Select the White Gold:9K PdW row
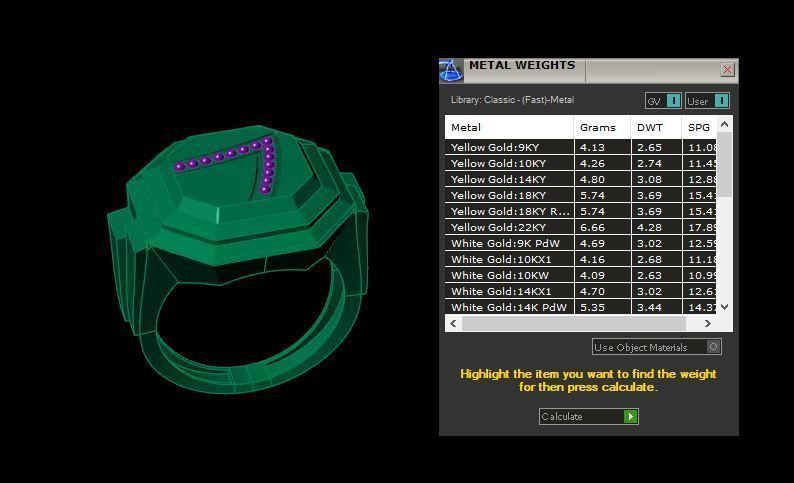Image resolution: width=794 pixels, height=483 pixels. (581, 243)
